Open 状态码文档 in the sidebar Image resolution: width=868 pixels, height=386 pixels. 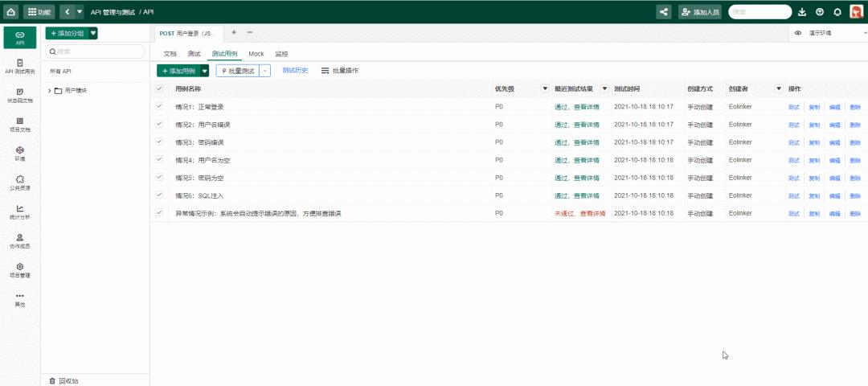tap(20, 95)
